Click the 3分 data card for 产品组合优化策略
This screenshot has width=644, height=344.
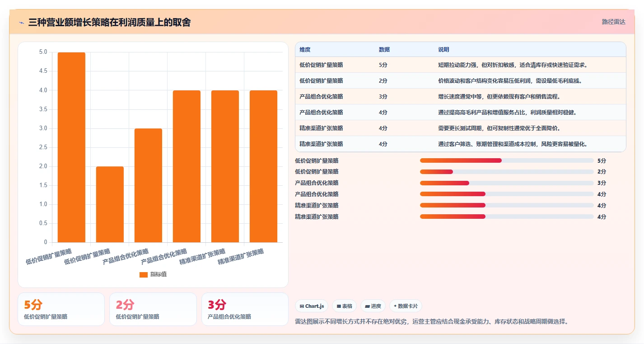[245, 309]
